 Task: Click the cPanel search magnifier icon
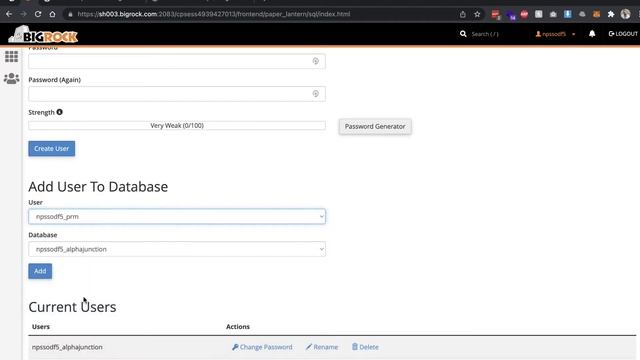point(463,34)
